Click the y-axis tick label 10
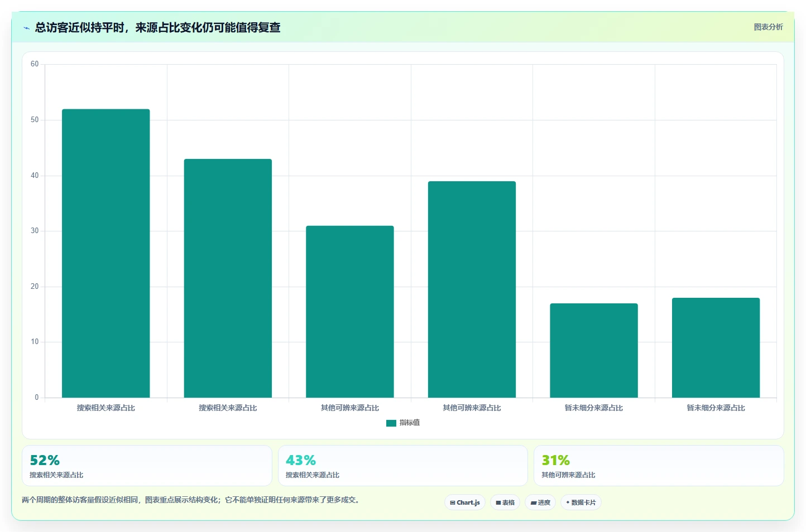Screen dimensions: 806x532 [35, 342]
